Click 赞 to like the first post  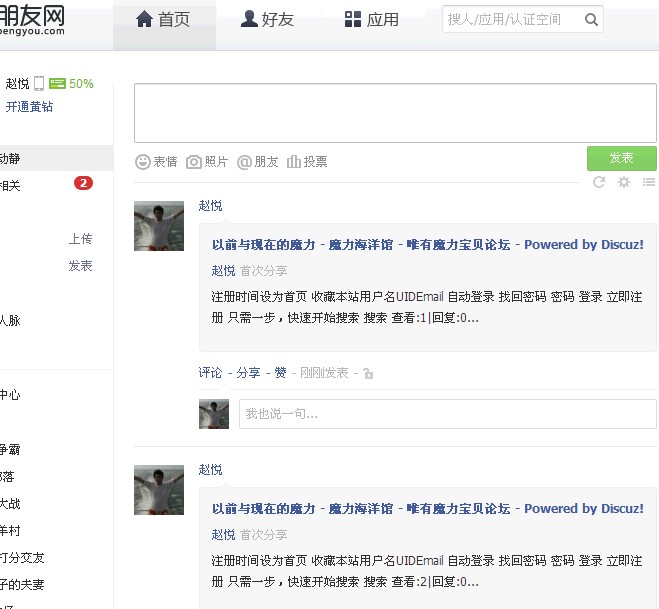280,372
